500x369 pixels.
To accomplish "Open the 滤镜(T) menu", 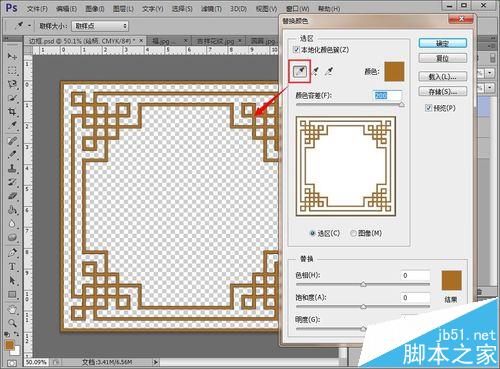I will 211,8.
